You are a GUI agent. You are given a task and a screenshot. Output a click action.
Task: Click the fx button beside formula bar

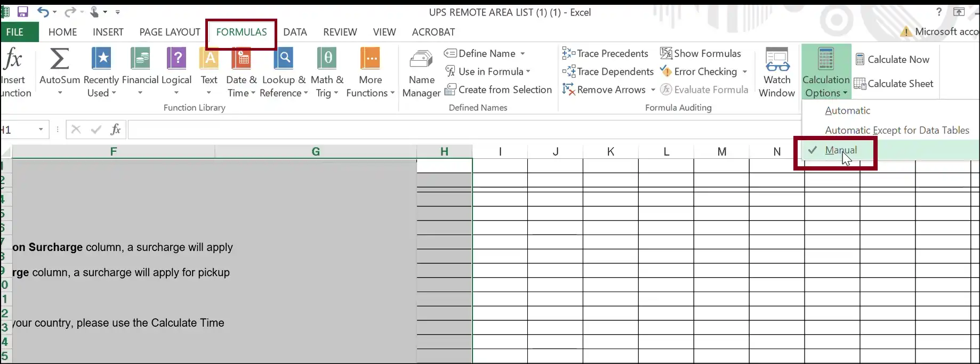(116, 129)
